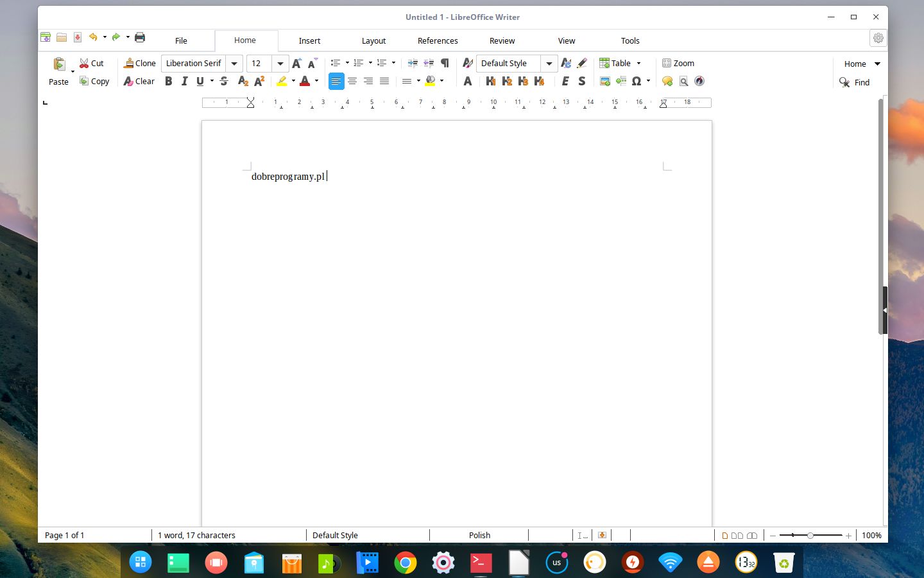Go to the Review tab
The height and width of the screenshot is (578, 924).
pyautogui.click(x=502, y=40)
